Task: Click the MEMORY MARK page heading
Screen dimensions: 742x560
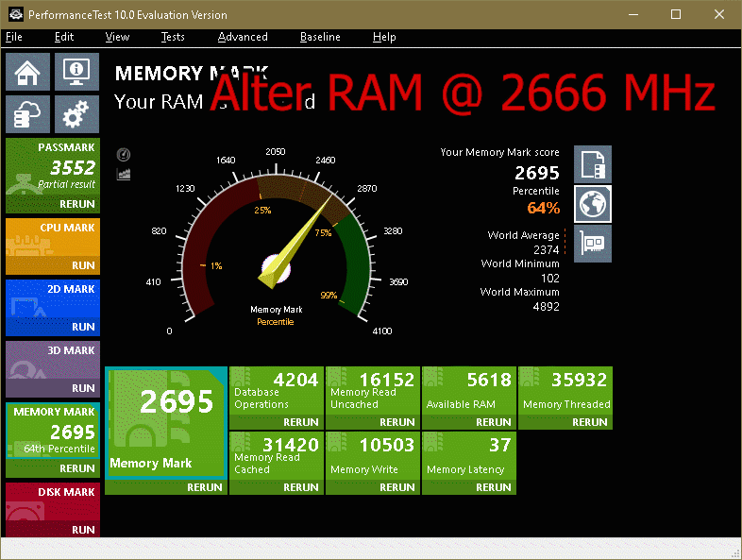Action: pyautogui.click(x=192, y=74)
